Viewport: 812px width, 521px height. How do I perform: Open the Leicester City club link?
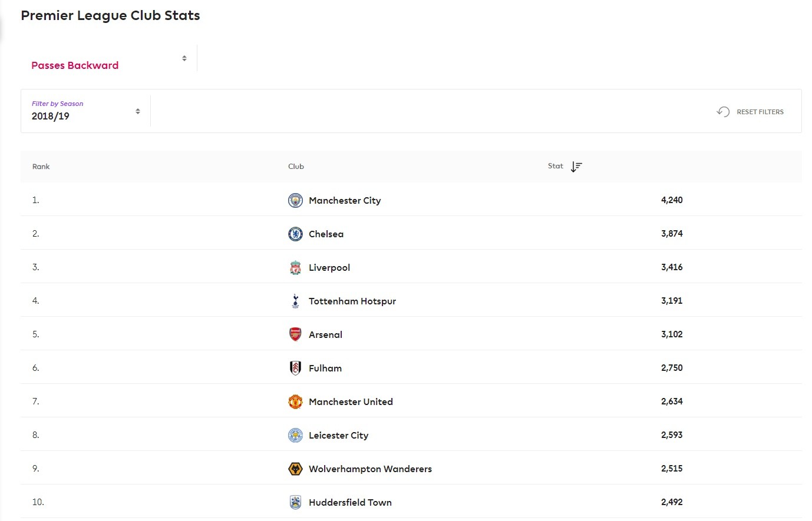click(x=338, y=435)
